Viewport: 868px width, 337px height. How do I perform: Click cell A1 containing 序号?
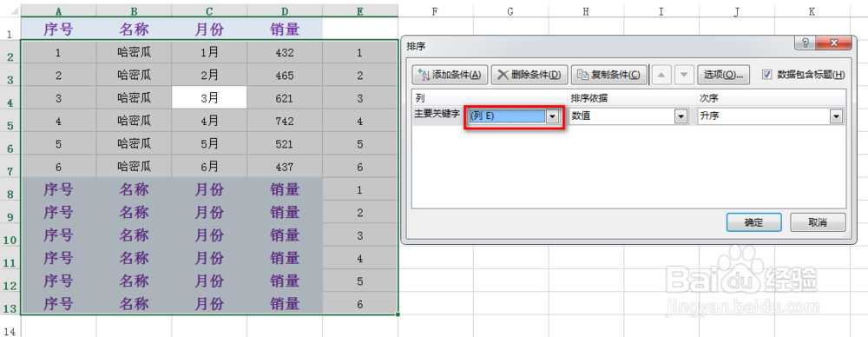[x=58, y=29]
